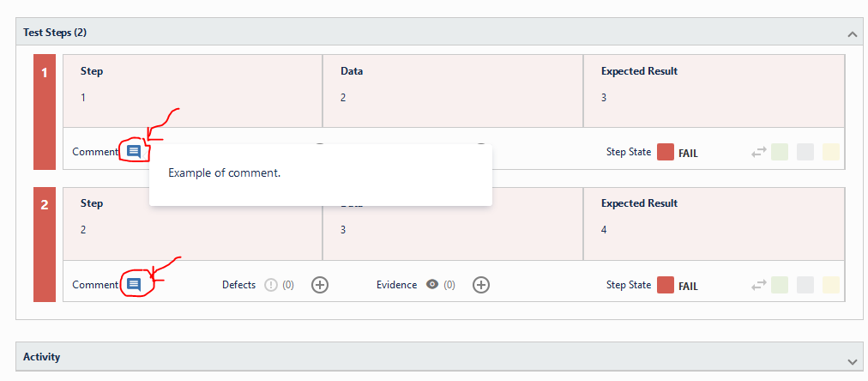Click the Test Steps (2) header title

(x=55, y=33)
